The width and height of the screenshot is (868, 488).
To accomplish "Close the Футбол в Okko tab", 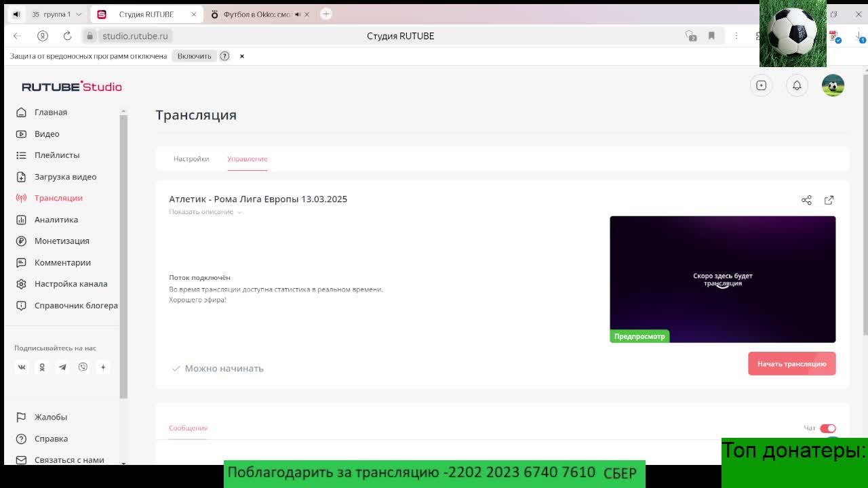I will coord(307,14).
